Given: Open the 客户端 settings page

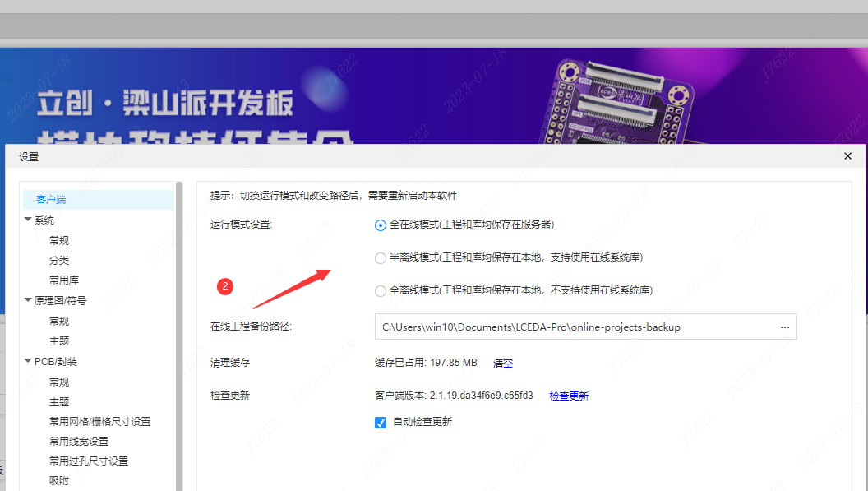Looking at the screenshot, I should (98, 200).
